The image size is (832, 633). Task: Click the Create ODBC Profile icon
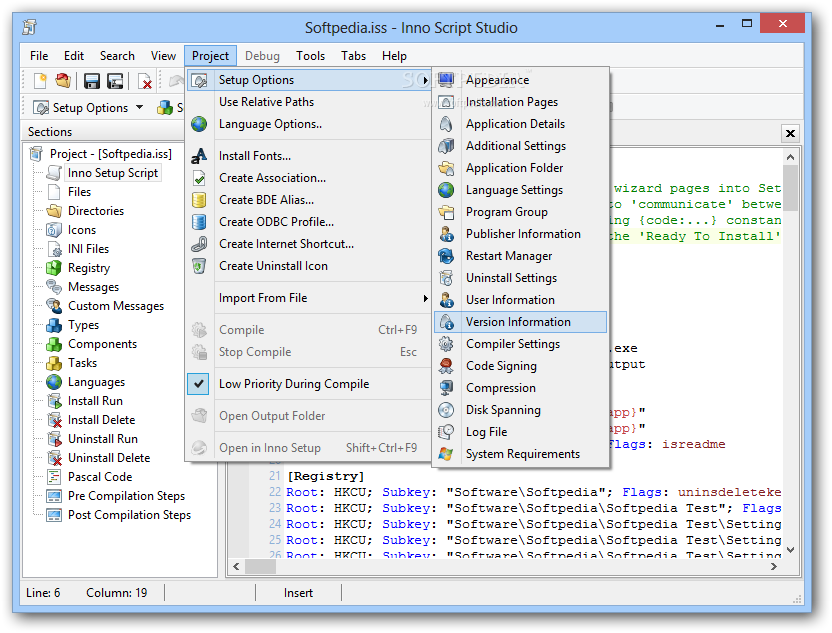199,222
